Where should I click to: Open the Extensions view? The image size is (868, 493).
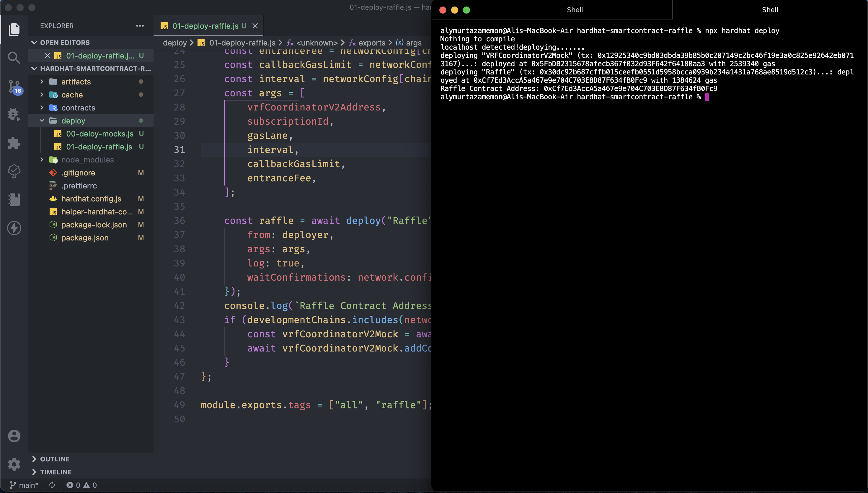tap(14, 143)
